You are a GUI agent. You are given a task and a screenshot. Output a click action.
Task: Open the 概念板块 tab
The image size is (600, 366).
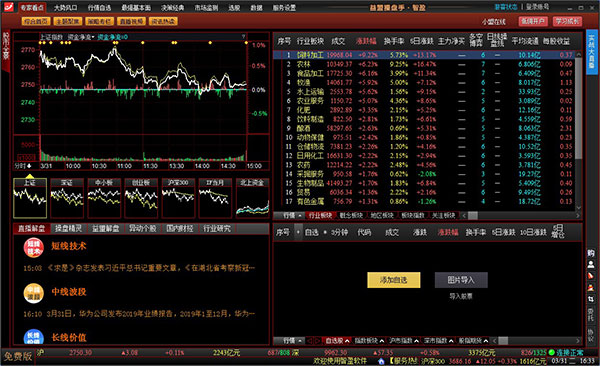click(x=351, y=216)
